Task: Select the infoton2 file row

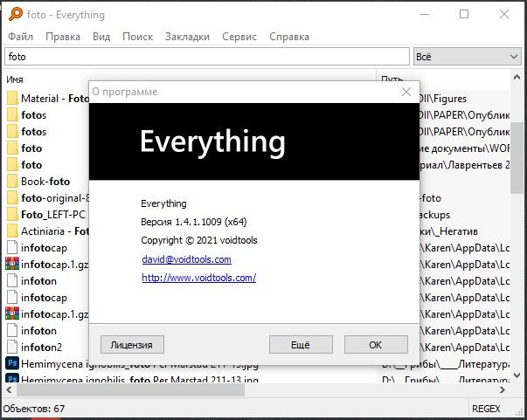Action: (41, 348)
